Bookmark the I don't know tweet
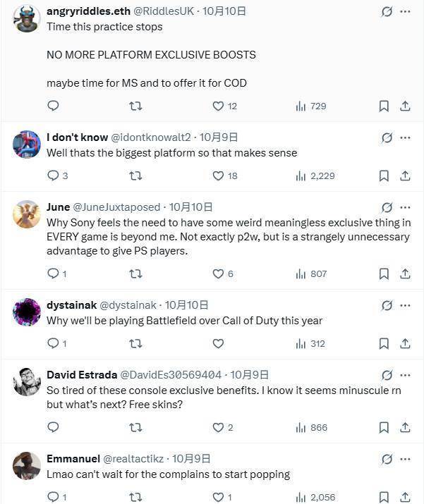 [384, 176]
